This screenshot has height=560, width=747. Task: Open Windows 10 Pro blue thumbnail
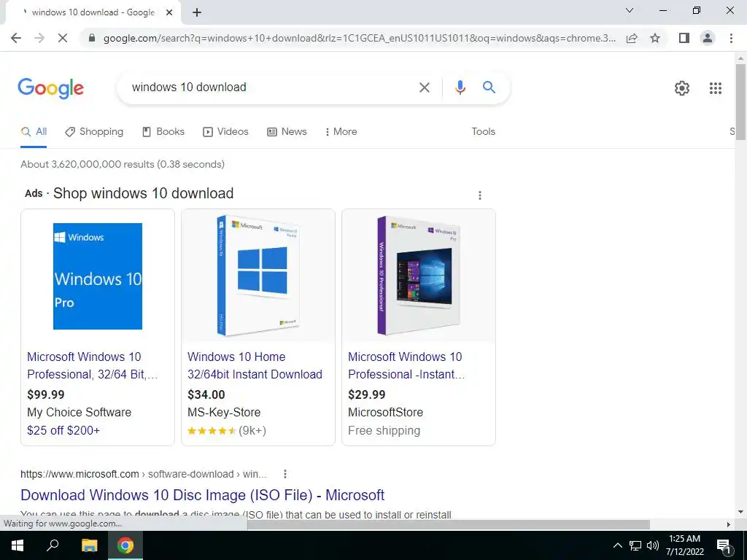[x=98, y=276]
